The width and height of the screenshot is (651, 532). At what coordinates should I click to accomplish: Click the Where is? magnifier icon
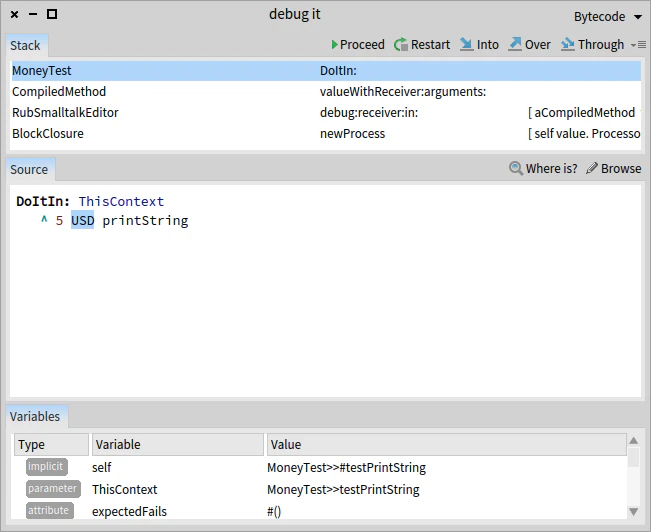516,168
